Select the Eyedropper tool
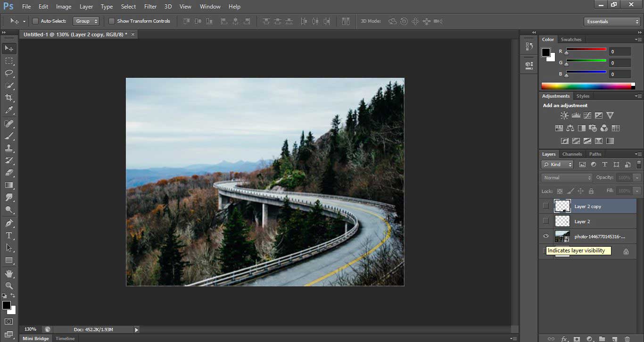The width and height of the screenshot is (644, 342). pos(9,110)
